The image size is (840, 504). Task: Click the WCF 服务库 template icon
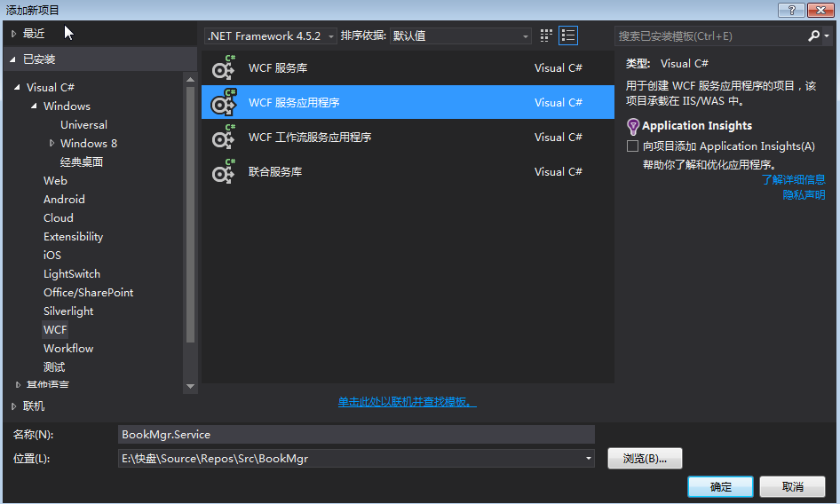pyautogui.click(x=223, y=68)
